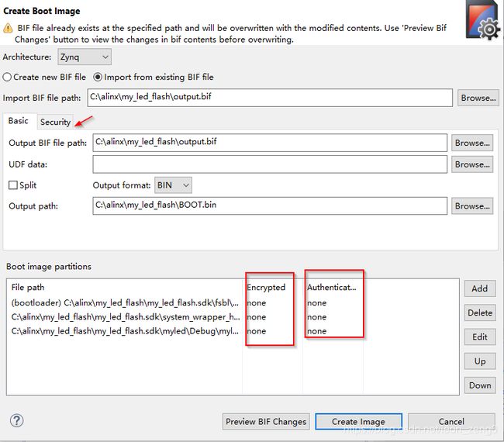Click Encrypted 'none' in bootloader row
504x442 pixels.
[x=256, y=303]
